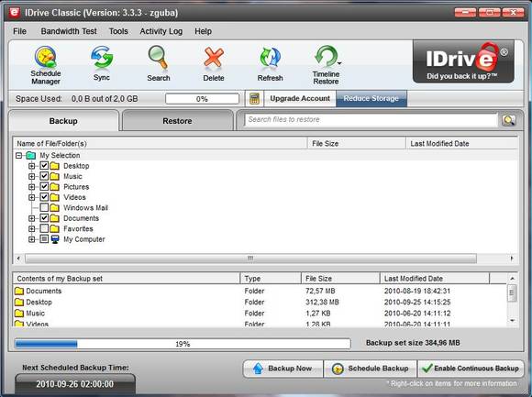Click the My Computer monitor icon
Image resolution: width=532 pixels, height=397 pixels.
pos(55,239)
